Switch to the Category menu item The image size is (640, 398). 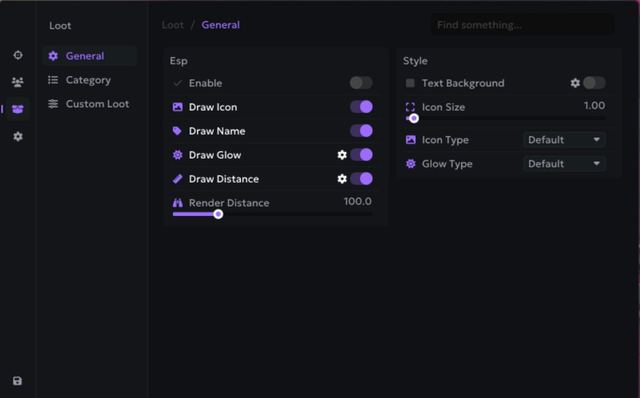click(x=89, y=80)
